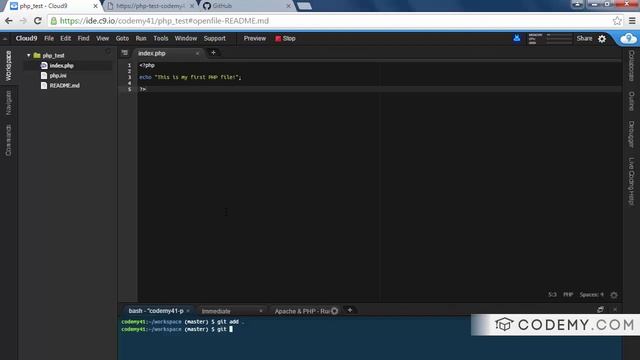Viewport: 640px width, 360px height.
Task: Click the cloud account icon
Action: [628, 38]
